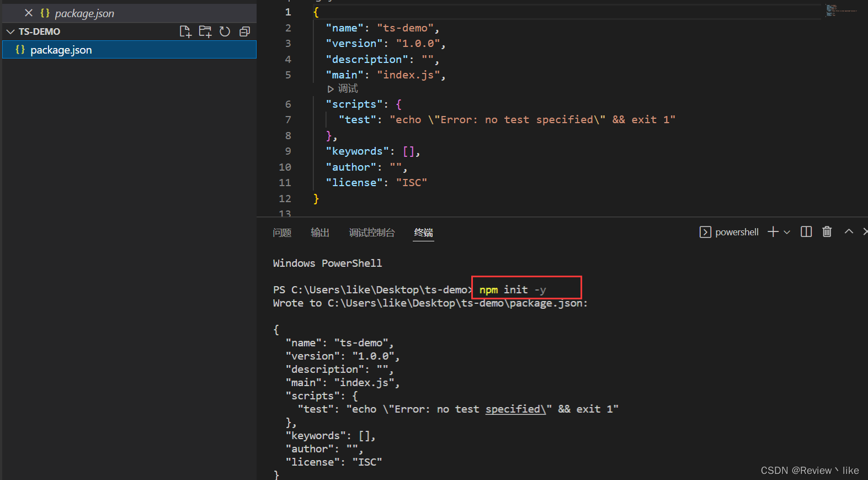The width and height of the screenshot is (868, 480).
Task: Open package.json from the open editors list
Action: [x=84, y=13]
